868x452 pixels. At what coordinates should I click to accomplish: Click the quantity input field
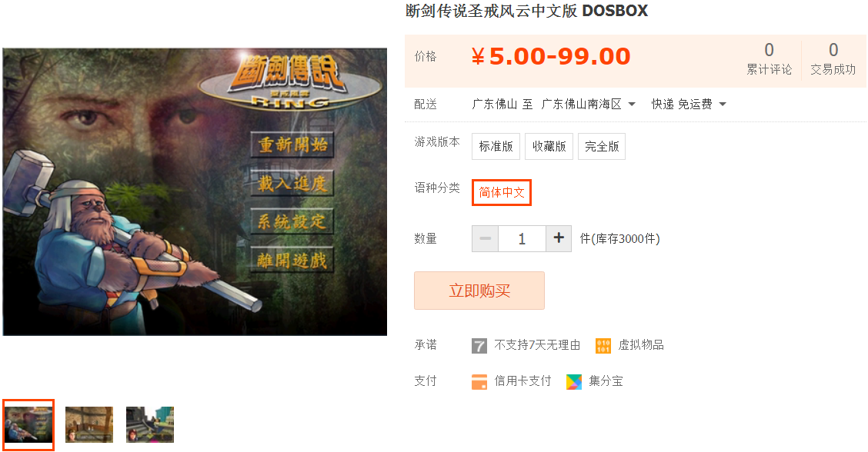click(x=522, y=238)
